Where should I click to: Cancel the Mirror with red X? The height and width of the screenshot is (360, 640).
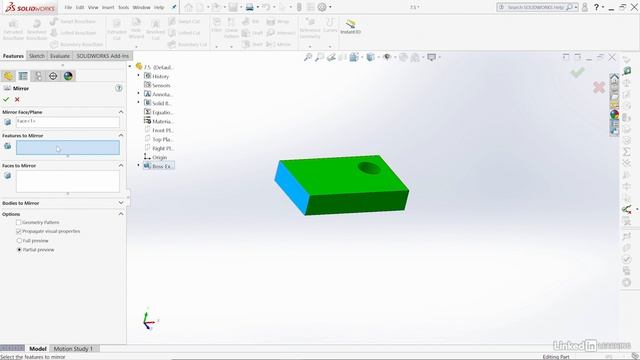[17, 99]
